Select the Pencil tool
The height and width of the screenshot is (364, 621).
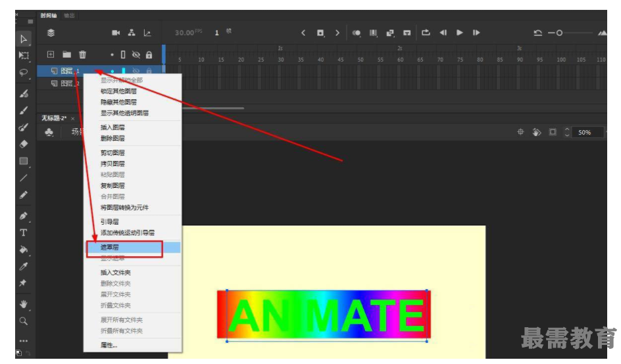(24, 194)
